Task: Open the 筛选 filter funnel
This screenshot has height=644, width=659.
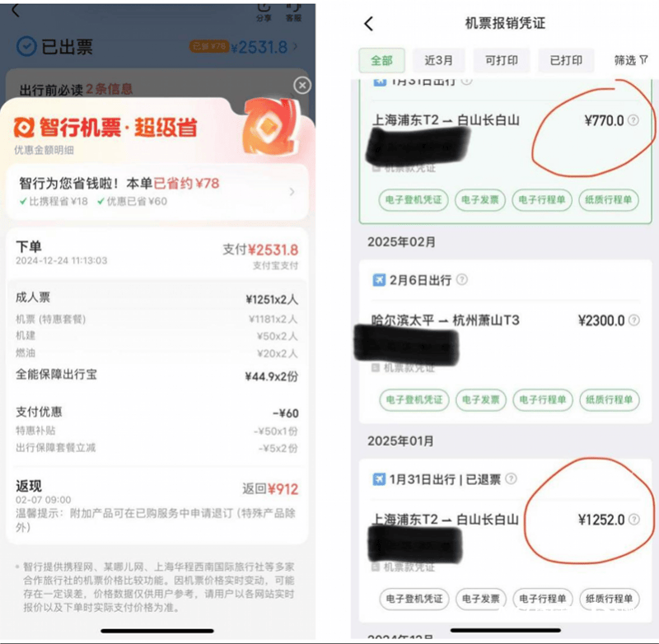Action: [x=631, y=60]
